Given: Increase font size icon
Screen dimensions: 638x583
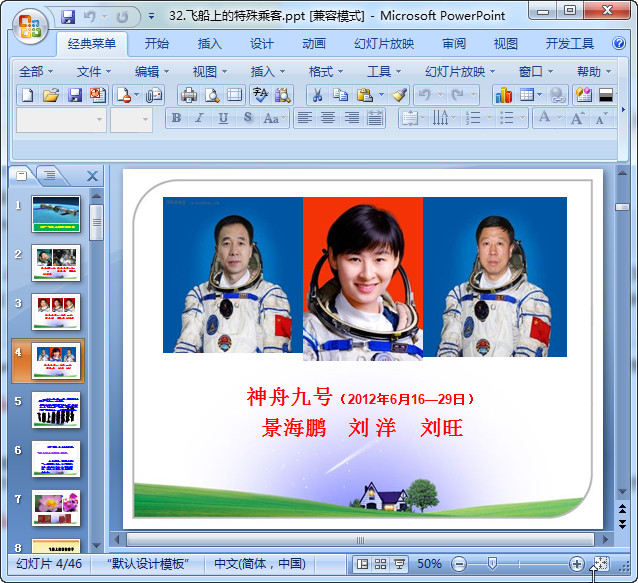Looking at the screenshot, I should point(577,118).
